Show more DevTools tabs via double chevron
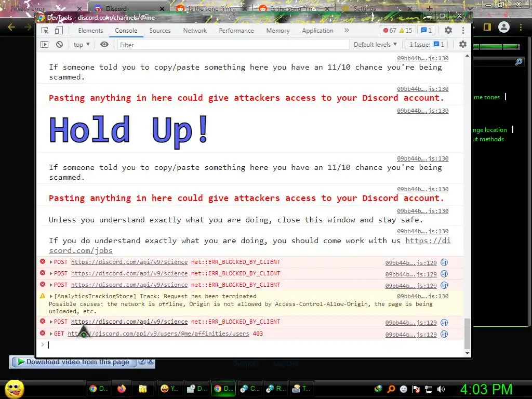The width and height of the screenshot is (532, 399). [347, 30]
